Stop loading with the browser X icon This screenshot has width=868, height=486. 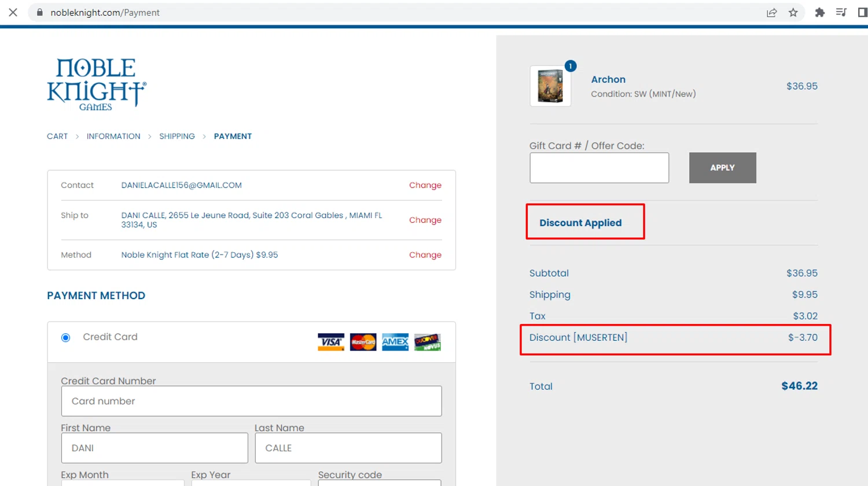pyautogui.click(x=13, y=12)
